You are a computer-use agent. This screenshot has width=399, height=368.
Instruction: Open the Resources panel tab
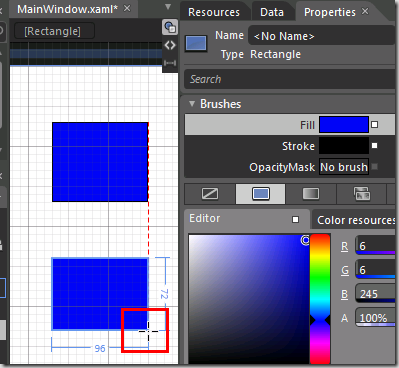coord(214,12)
